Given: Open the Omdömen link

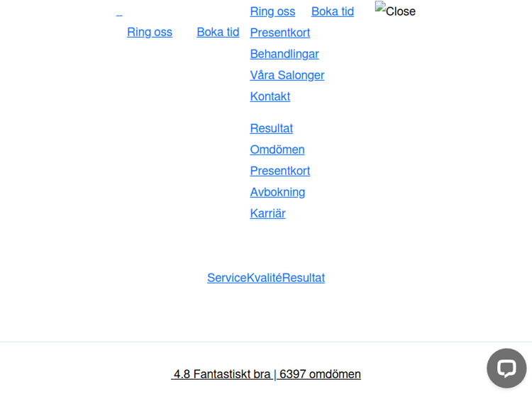Looking at the screenshot, I should click(277, 150).
